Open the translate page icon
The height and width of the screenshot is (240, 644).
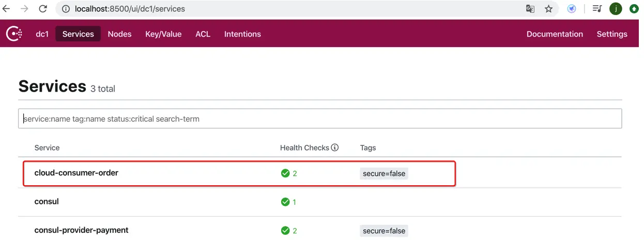click(530, 9)
